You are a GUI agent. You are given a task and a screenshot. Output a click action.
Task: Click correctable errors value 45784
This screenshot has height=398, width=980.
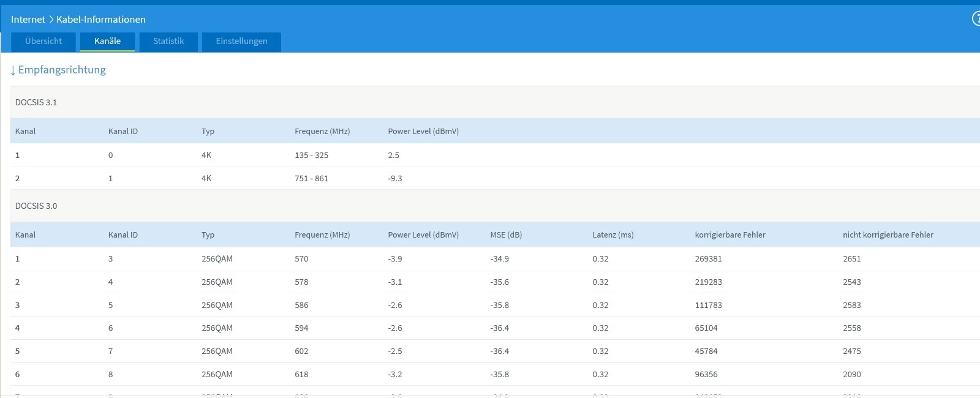[706, 351]
